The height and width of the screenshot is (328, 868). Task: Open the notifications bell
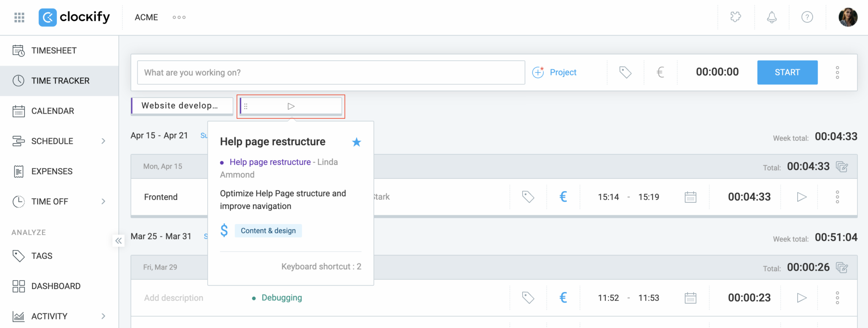[772, 17]
